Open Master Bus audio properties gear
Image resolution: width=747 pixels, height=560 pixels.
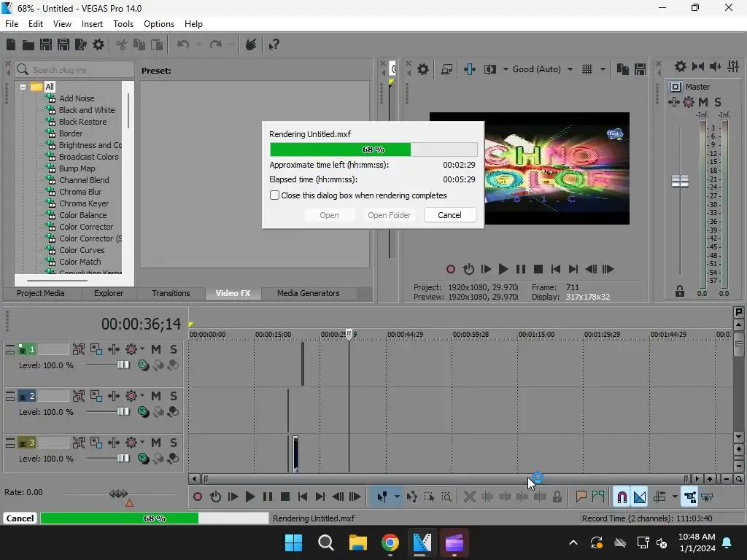681,66
